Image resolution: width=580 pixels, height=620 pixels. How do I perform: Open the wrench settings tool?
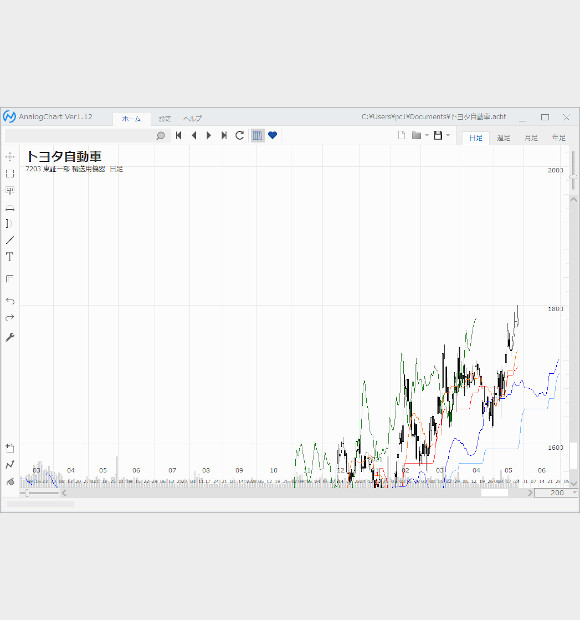(10, 337)
